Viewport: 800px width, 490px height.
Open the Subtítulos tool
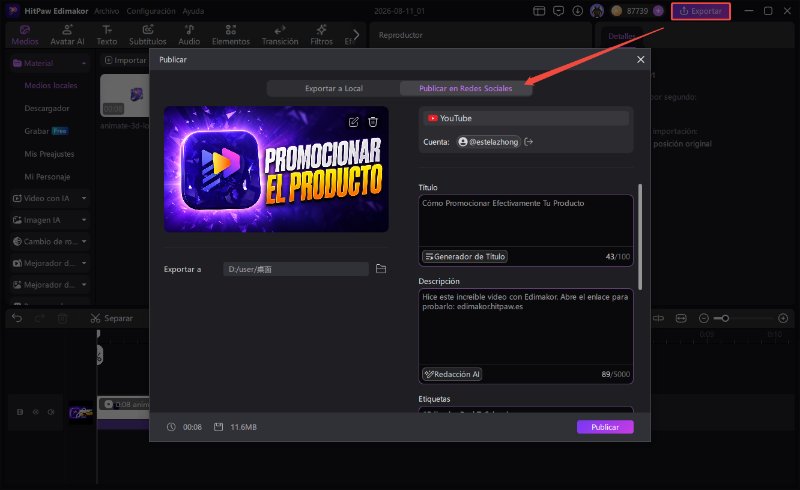(x=147, y=35)
